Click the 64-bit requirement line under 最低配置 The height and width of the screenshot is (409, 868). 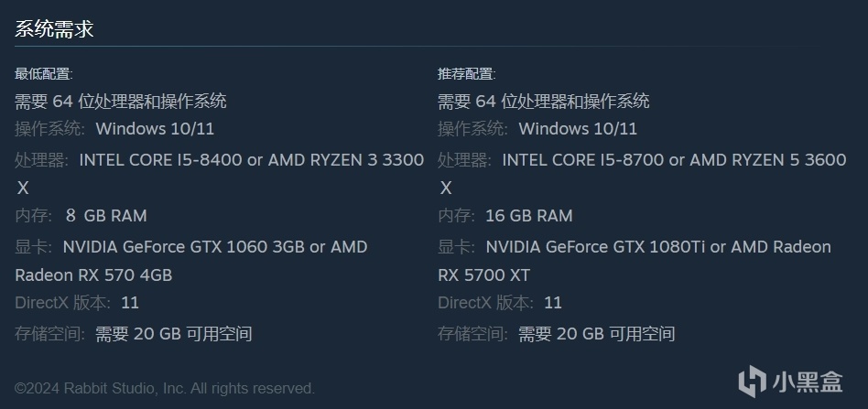[121, 101]
